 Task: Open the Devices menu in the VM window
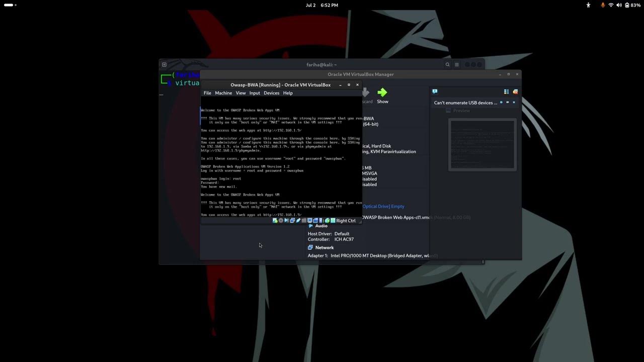(x=271, y=93)
